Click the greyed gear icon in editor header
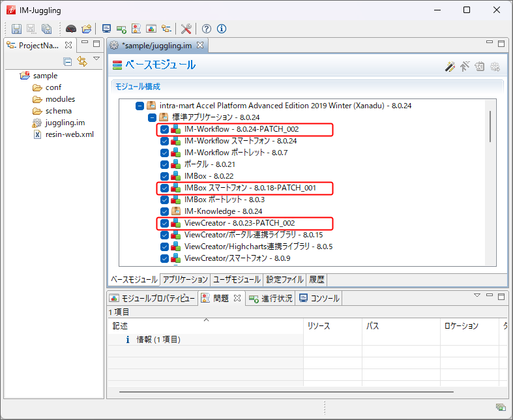This screenshot has height=420, width=513. point(495,67)
